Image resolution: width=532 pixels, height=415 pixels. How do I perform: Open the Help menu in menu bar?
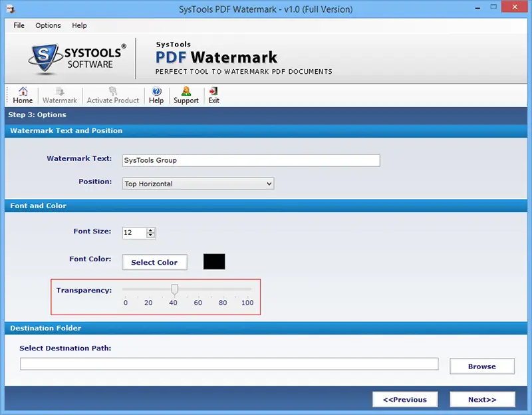79,25
